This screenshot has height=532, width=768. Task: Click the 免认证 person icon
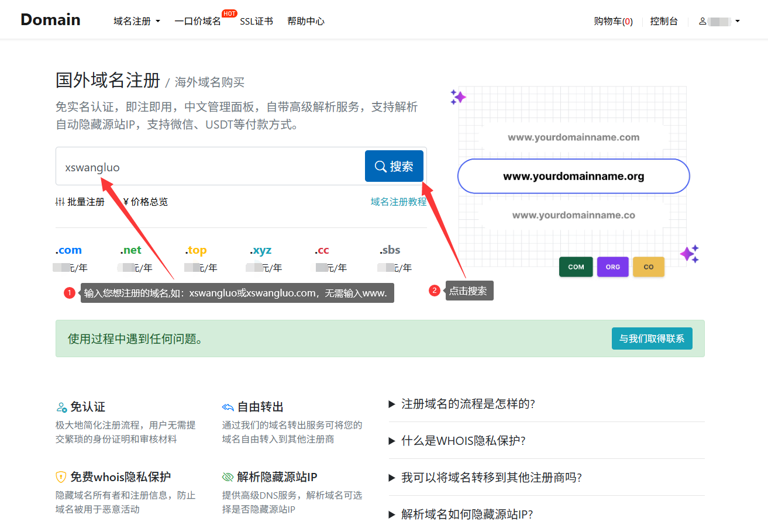click(x=61, y=407)
